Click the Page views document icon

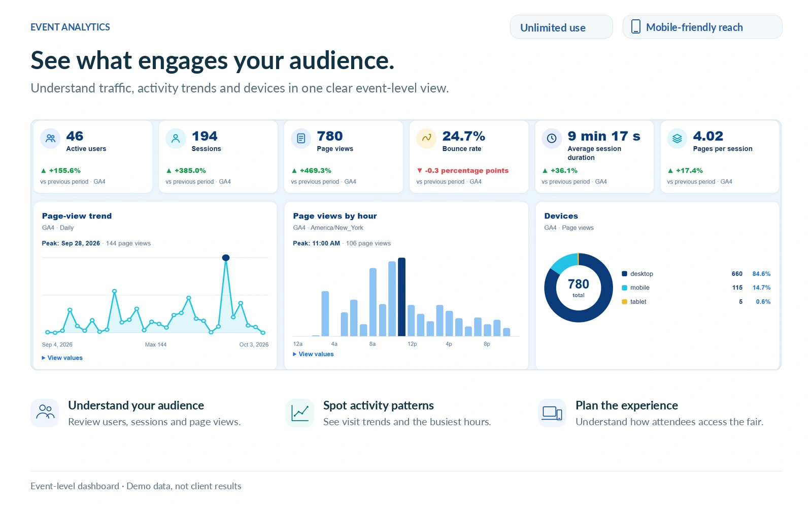(301, 138)
